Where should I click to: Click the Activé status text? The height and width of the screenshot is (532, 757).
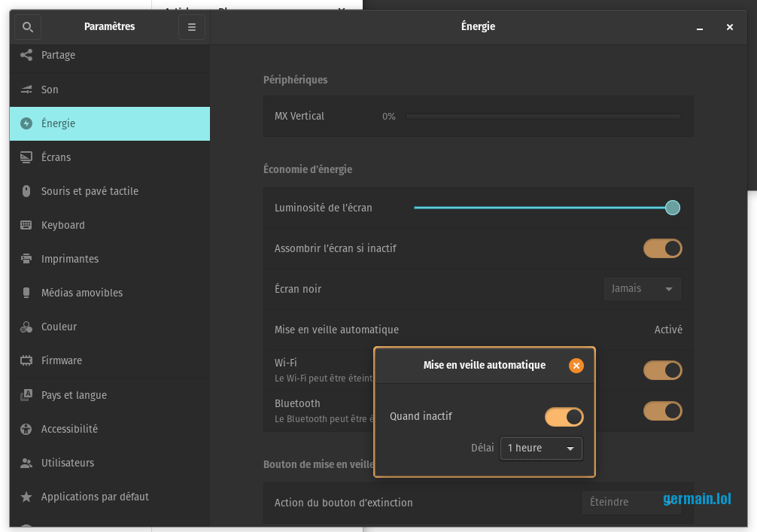pyautogui.click(x=668, y=330)
